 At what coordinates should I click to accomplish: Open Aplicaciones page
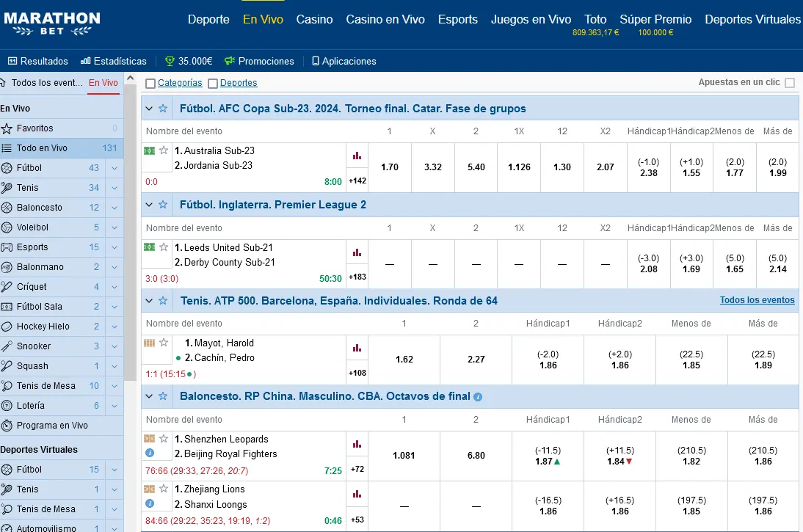(x=344, y=61)
